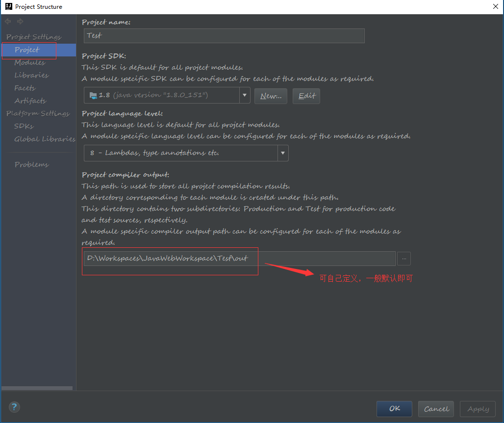Click the back navigation arrow
Viewport: 504px width, 423px height.
8,21
